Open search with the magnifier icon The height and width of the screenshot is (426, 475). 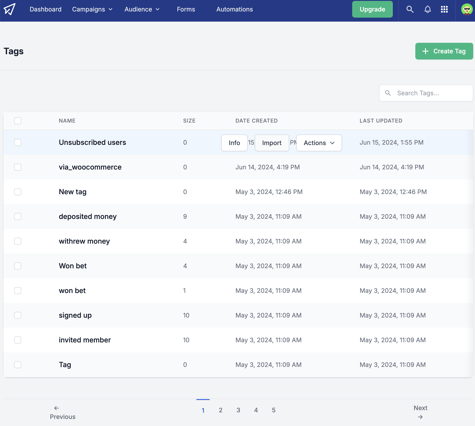410,9
